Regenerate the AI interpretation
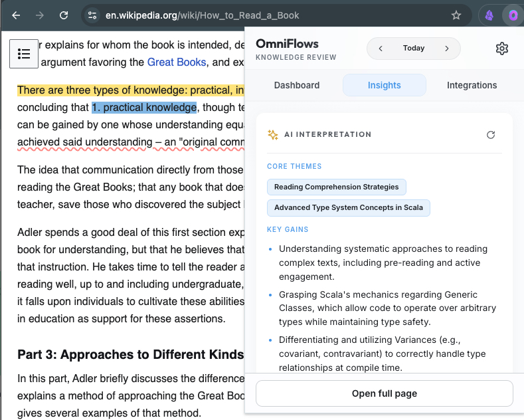Image resolution: width=524 pixels, height=420 pixels. (x=491, y=135)
